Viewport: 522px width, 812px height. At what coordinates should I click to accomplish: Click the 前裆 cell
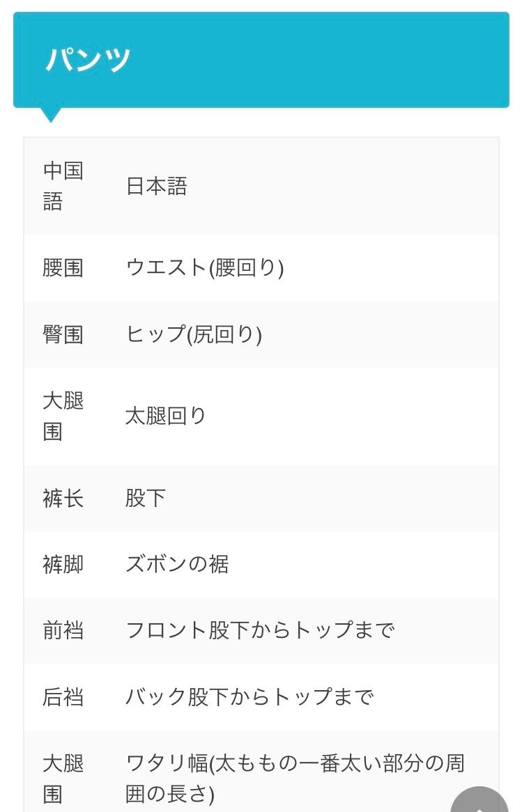coord(63,631)
